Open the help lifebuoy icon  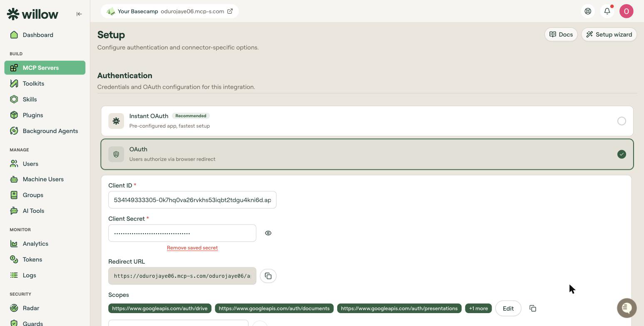pyautogui.click(x=588, y=11)
